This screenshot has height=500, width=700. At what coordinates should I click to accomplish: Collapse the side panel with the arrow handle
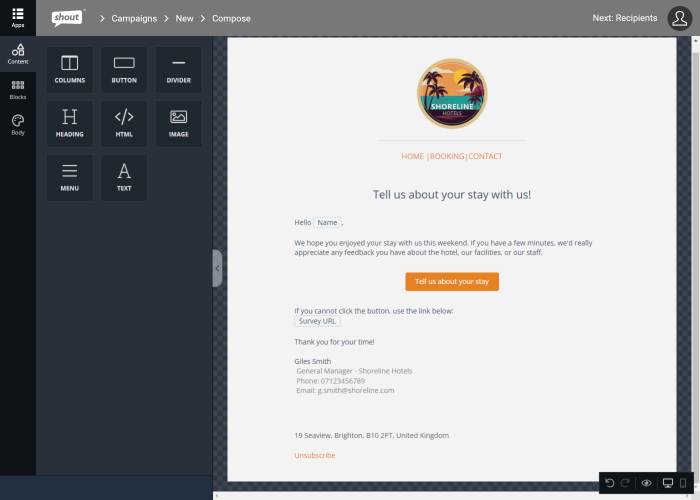point(217,268)
